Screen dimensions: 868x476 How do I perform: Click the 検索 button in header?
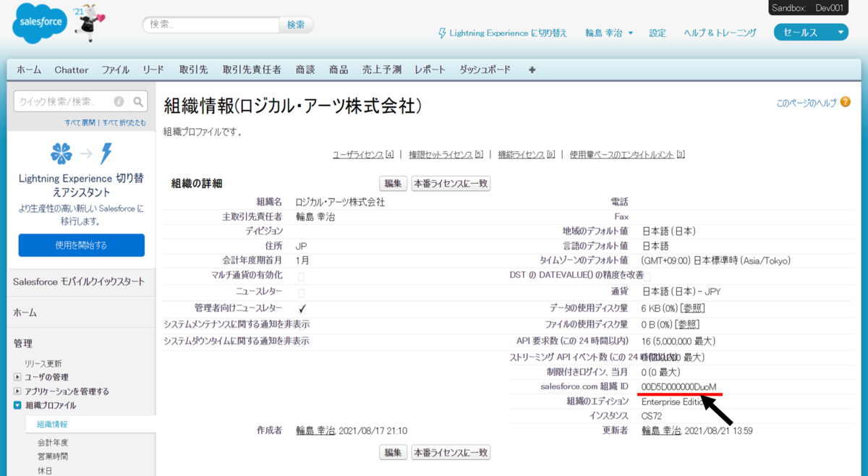297,25
